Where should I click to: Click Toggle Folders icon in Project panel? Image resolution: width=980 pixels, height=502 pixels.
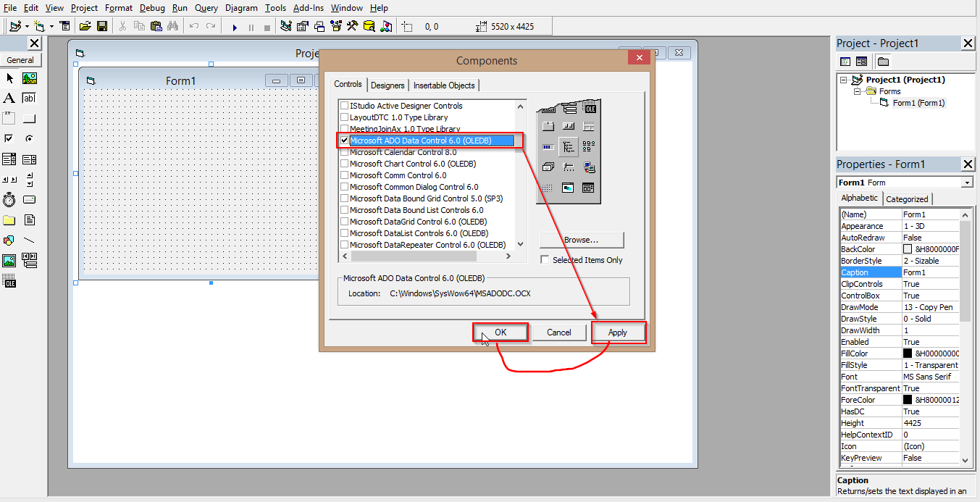[883, 62]
